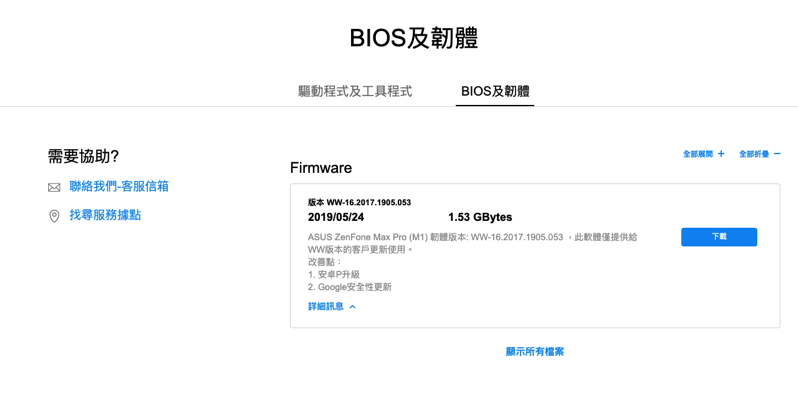Click the 需要協助? heading
The image size is (798, 405).
(x=83, y=156)
